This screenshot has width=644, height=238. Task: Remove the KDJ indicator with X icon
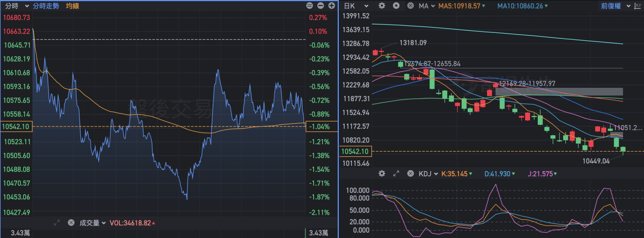click(x=410, y=174)
